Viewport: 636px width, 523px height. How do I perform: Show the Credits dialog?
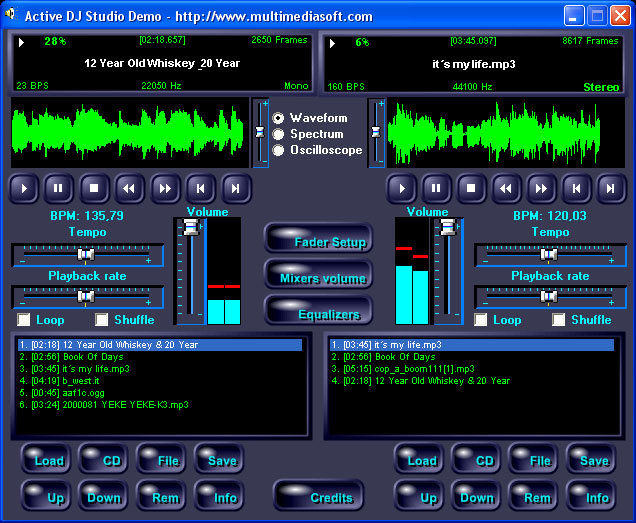coord(318,497)
